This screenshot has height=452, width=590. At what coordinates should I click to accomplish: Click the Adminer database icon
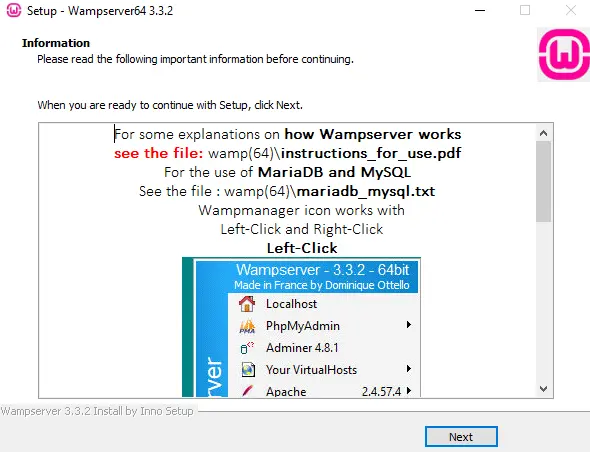(x=247, y=348)
